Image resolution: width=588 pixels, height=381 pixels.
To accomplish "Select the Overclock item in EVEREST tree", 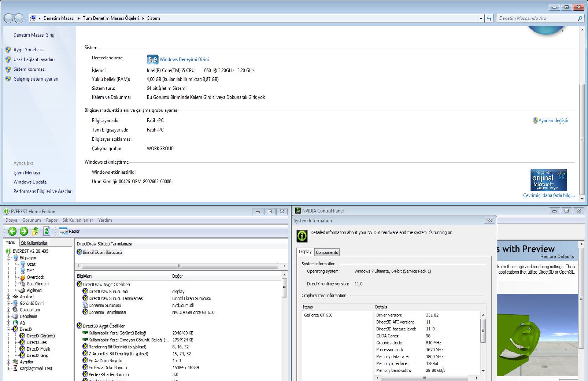I will click(x=35, y=277).
